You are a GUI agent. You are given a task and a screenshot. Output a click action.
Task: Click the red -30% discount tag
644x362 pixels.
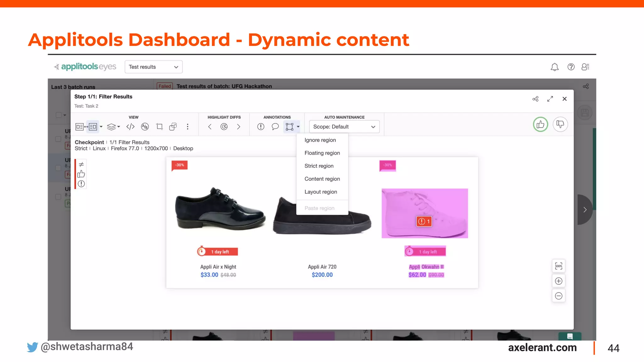pos(180,165)
